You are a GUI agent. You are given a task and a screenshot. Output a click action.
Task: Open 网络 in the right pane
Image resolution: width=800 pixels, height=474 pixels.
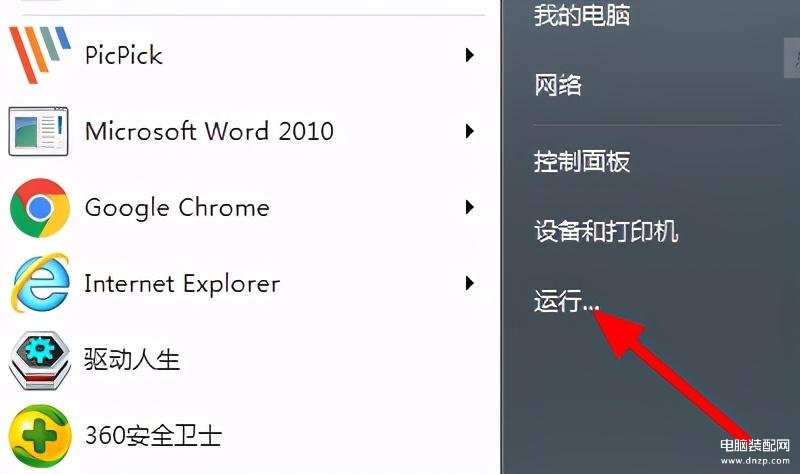click(x=558, y=85)
